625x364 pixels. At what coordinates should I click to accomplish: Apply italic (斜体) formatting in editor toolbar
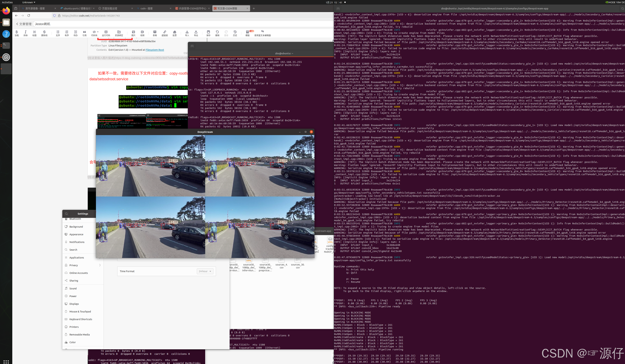(x=26, y=33)
